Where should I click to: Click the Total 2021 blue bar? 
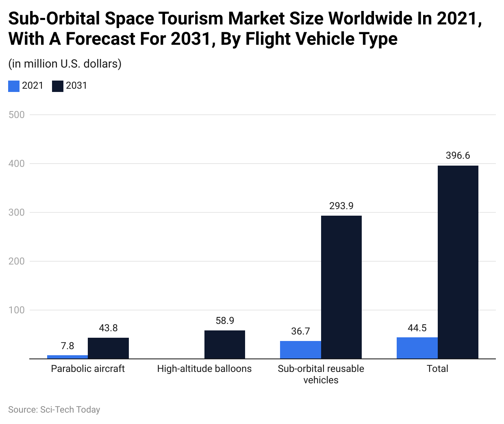[417, 348]
